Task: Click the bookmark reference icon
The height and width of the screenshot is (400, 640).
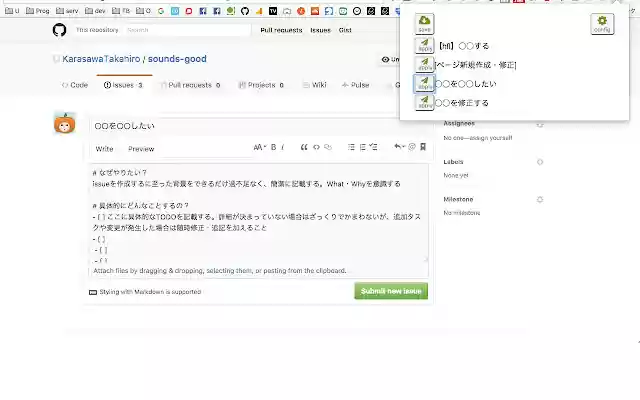Action: tap(423, 147)
